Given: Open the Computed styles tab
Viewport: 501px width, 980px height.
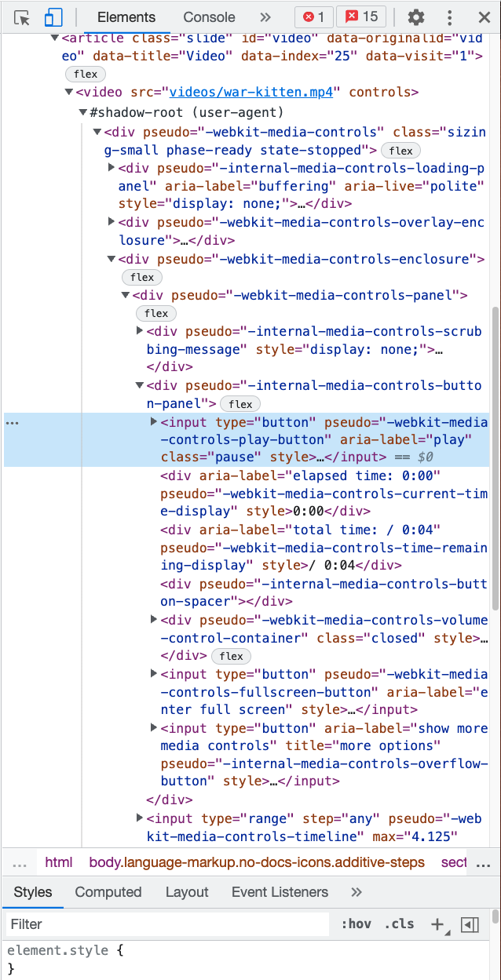Looking at the screenshot, I should (108, 892).
